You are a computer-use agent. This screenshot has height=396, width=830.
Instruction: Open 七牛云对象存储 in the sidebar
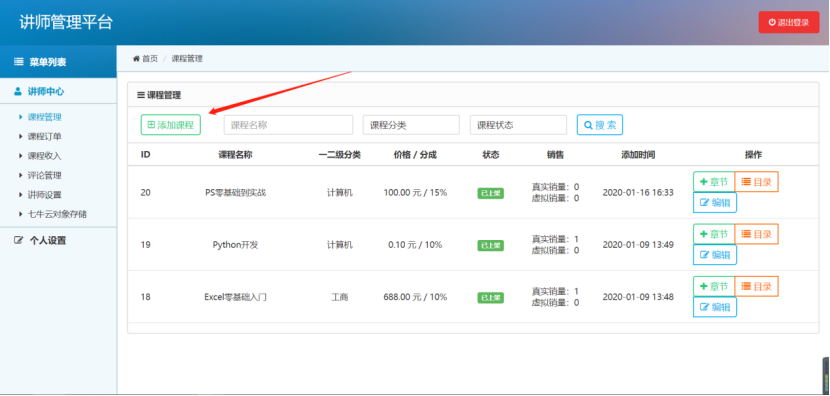[57, 214]
